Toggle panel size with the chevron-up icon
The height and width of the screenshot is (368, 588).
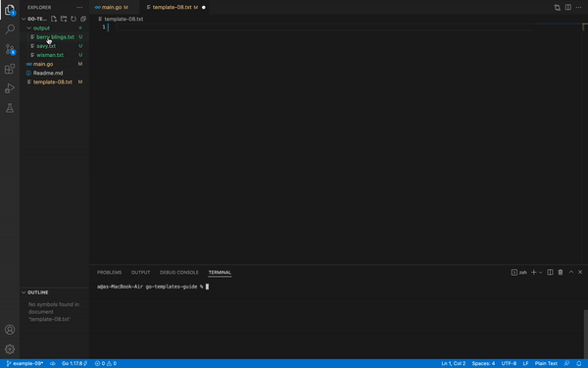(x=571, y=272)
